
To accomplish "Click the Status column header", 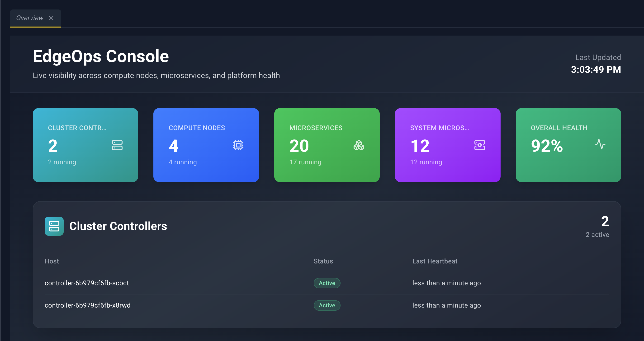I will (323, 261).
